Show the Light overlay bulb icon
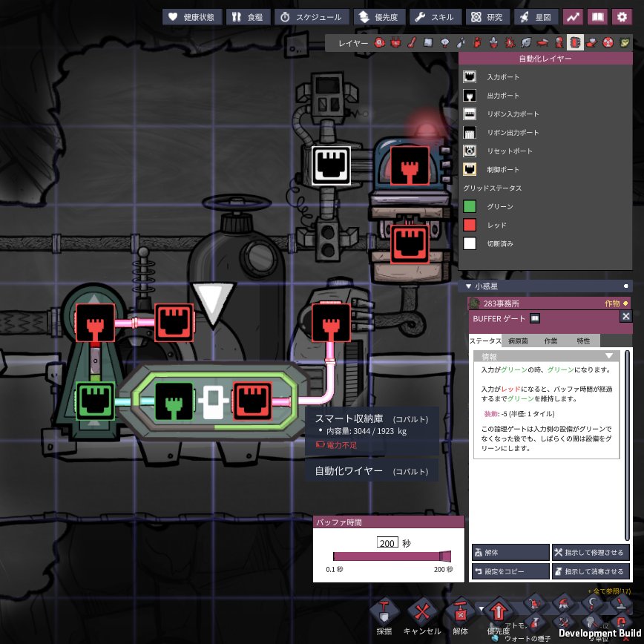 [x=445, y=42]
